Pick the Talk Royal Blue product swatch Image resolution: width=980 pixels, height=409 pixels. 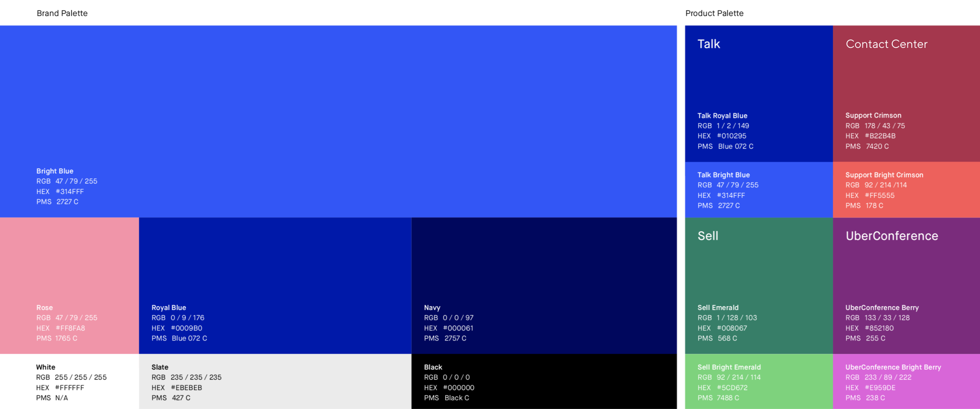tap(759, 94)
